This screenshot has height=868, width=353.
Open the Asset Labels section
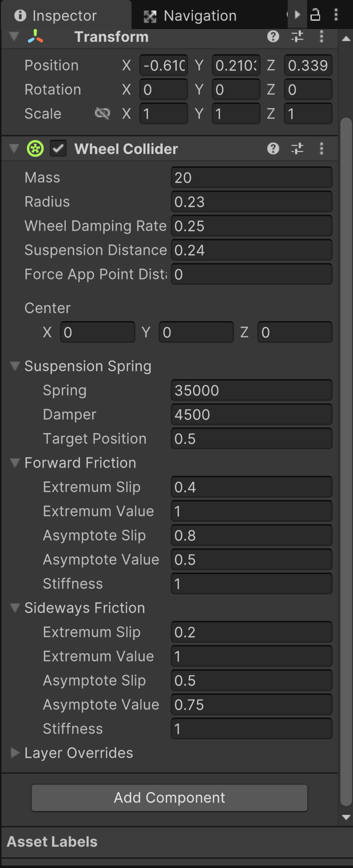(x=51, y=841)
